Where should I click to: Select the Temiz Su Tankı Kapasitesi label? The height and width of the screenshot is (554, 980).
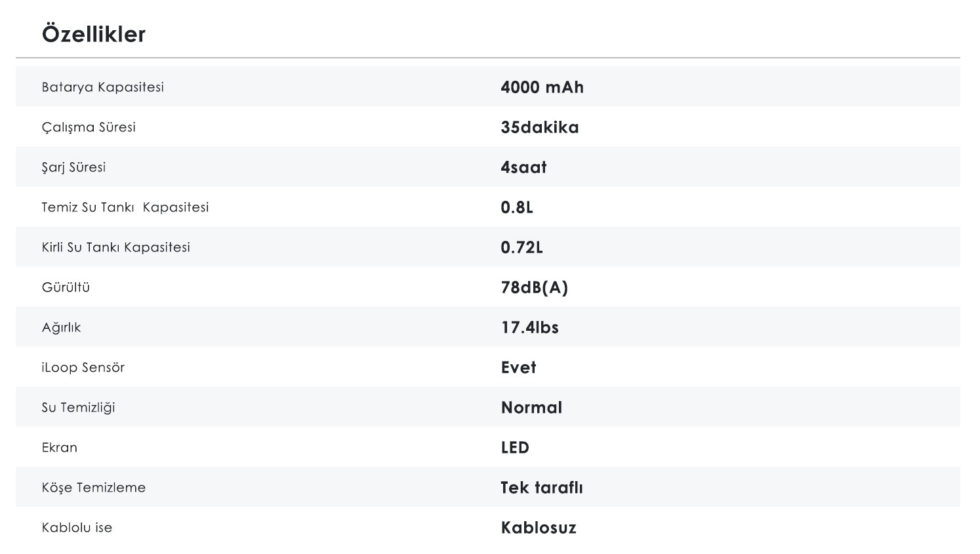point(125,207)
